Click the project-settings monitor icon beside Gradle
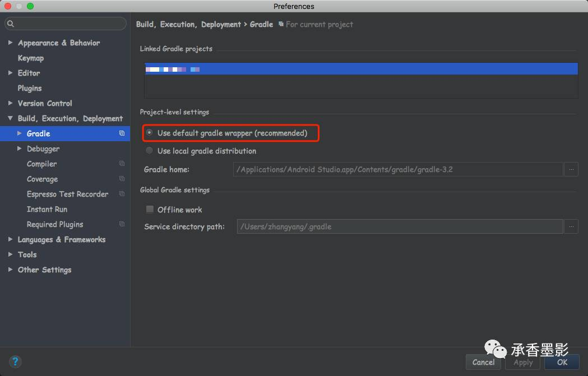The image size is (588, 376). pyautogui.click(x=122, y=133)
